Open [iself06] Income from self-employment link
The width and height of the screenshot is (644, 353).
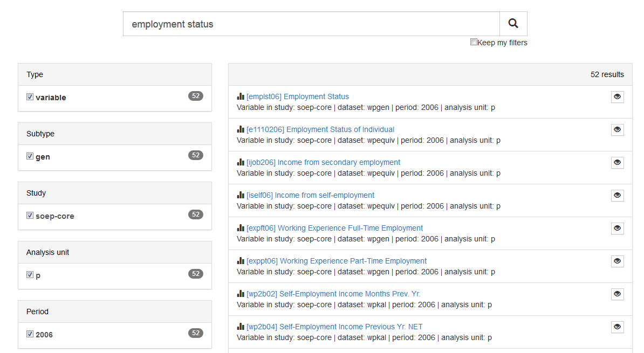click(311, 195)
